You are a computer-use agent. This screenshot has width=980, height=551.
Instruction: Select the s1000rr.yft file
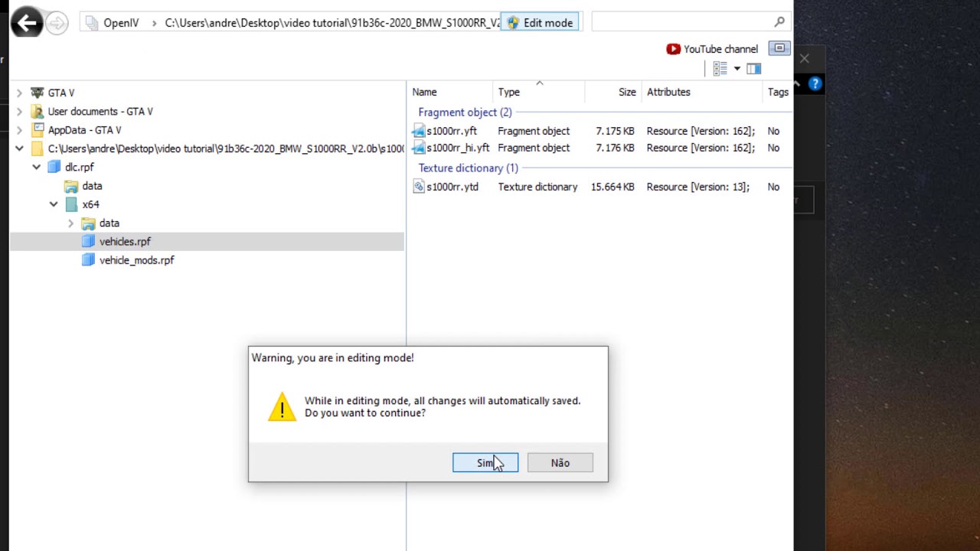[x=452, y=131]
